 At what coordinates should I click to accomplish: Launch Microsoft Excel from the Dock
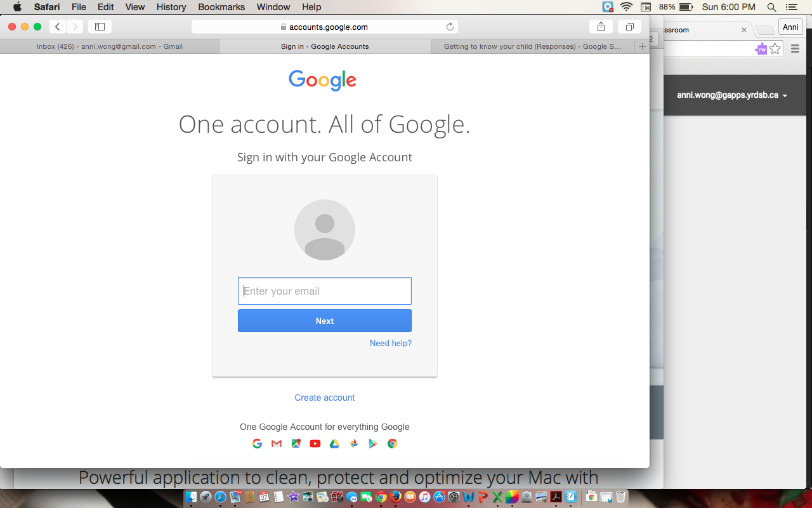(x=497, y=497)
